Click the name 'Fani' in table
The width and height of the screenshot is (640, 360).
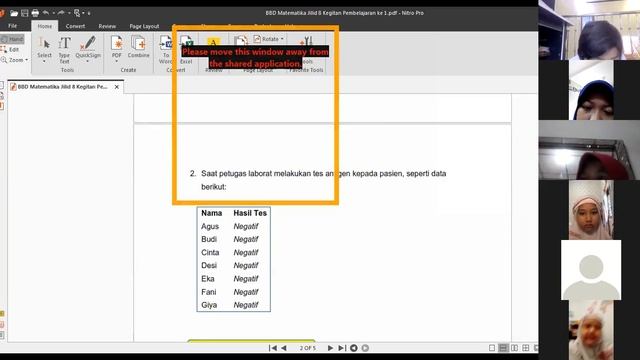point(209,292)
